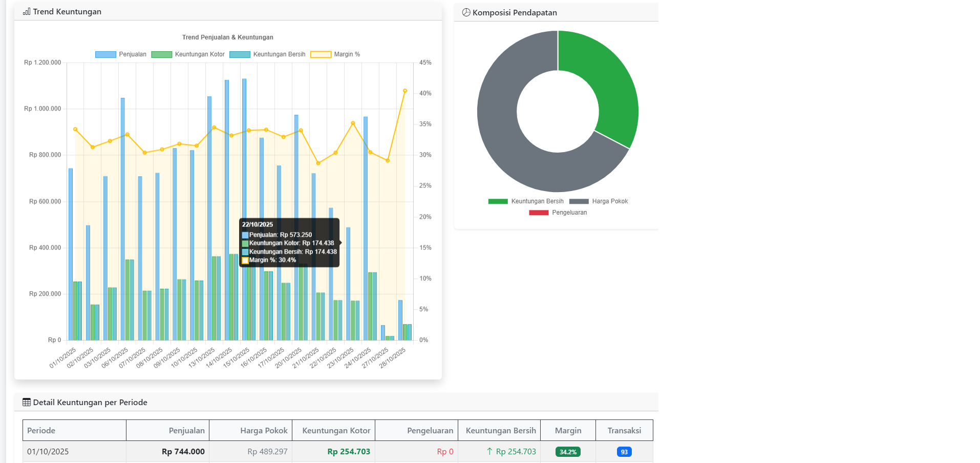Screen dimensions: 980x463
Task: Hide the Keuntungan Kotor legend series
Action: 188,54
